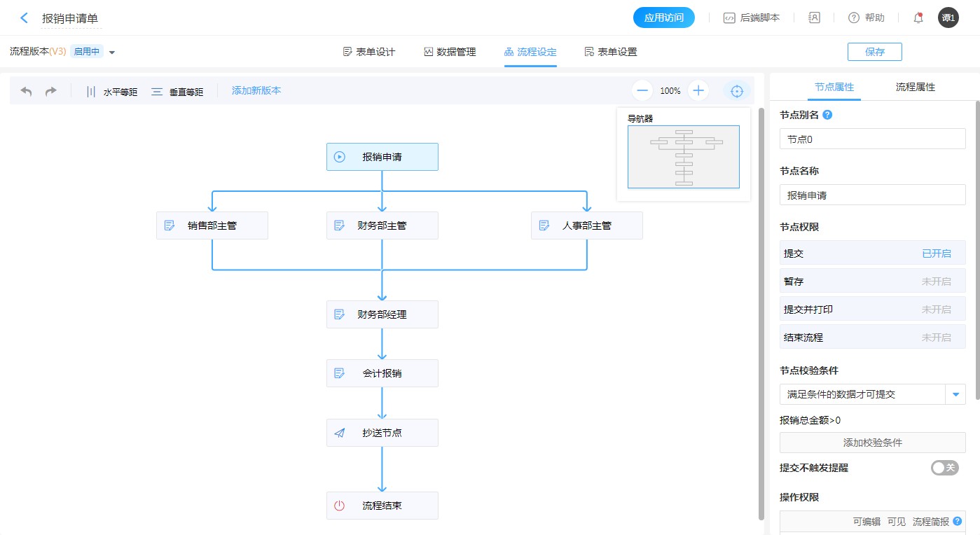Toggle the 提交不触发提醒 switch
Image resolution: width=980 pixels, height=535 pixels.
(x=944, y=468)
